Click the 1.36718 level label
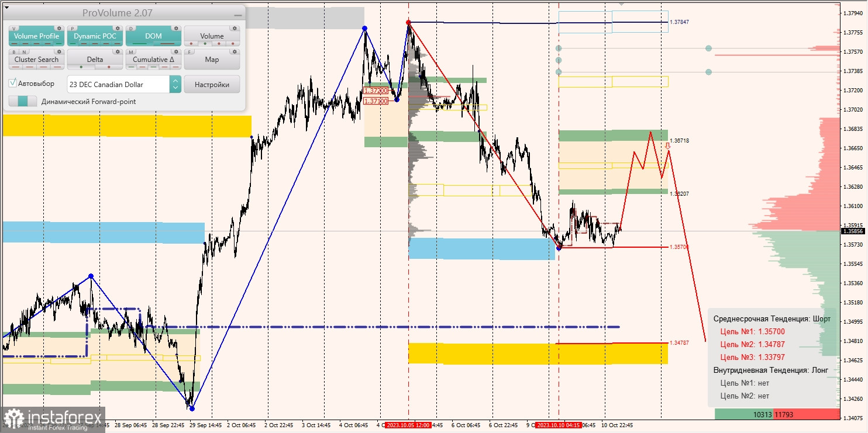Image resolution: width=868 pixels, height=433 pixels. coord(679,141)
